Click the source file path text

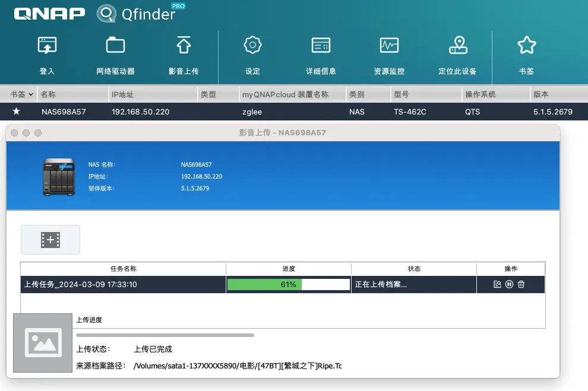point(238,366)
